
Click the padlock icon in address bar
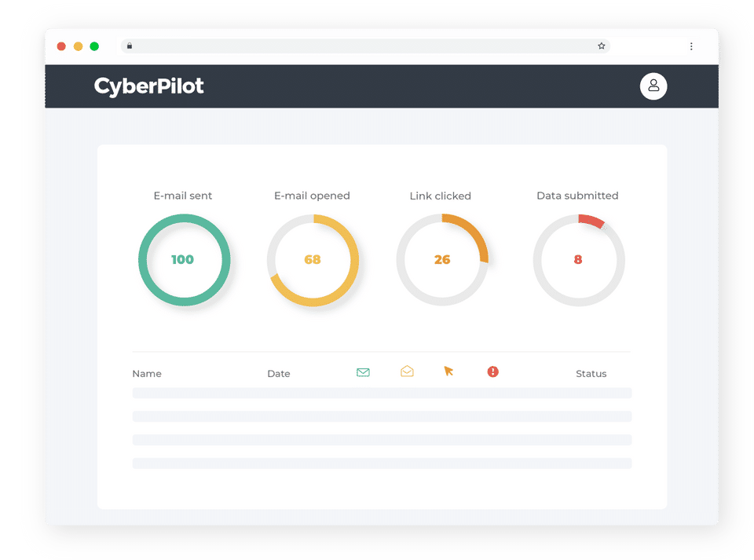click(130, 46)
